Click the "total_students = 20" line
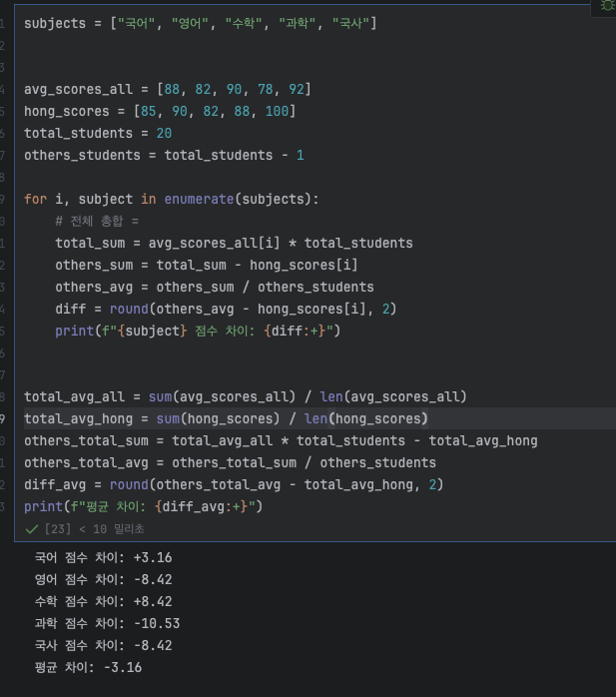Image resolution: width=616 pixels, height=697 pixels. click(x=98, y=134)
